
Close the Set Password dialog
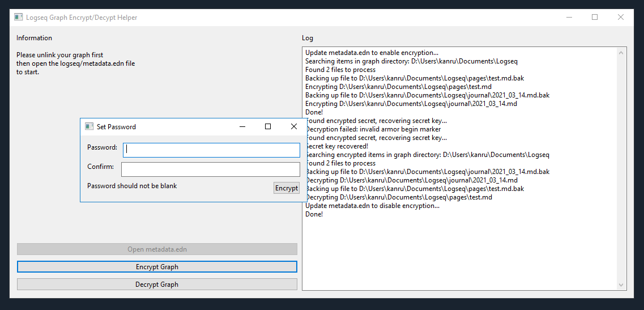[293, 126]
